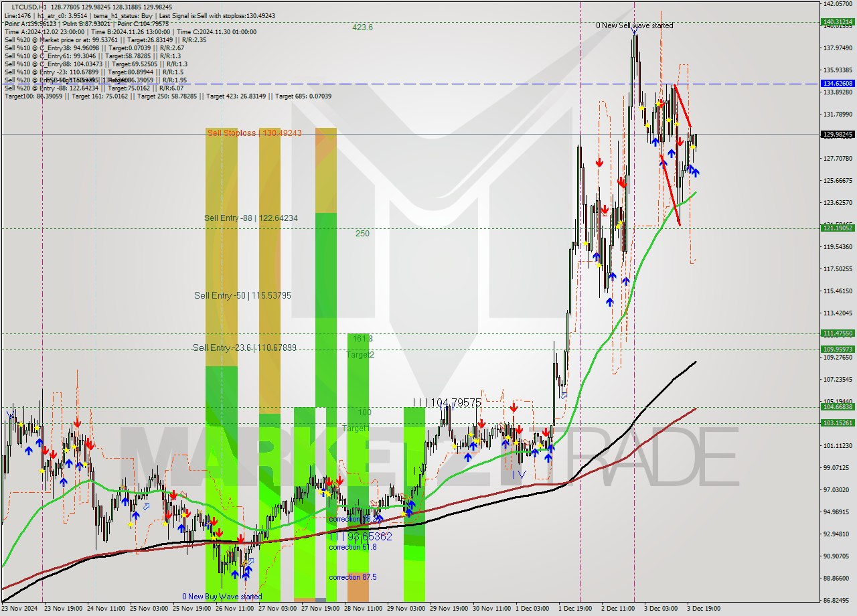Select the Target2 label

[360, 355]
